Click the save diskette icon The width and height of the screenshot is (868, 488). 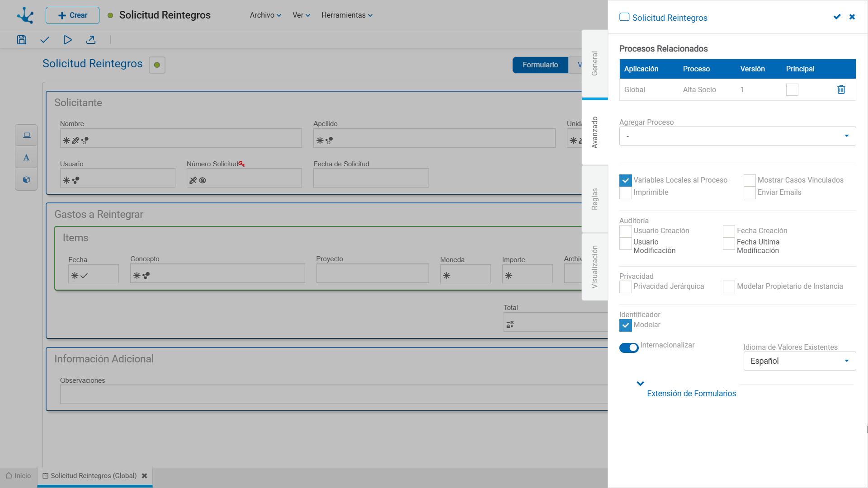click(22, 40)
